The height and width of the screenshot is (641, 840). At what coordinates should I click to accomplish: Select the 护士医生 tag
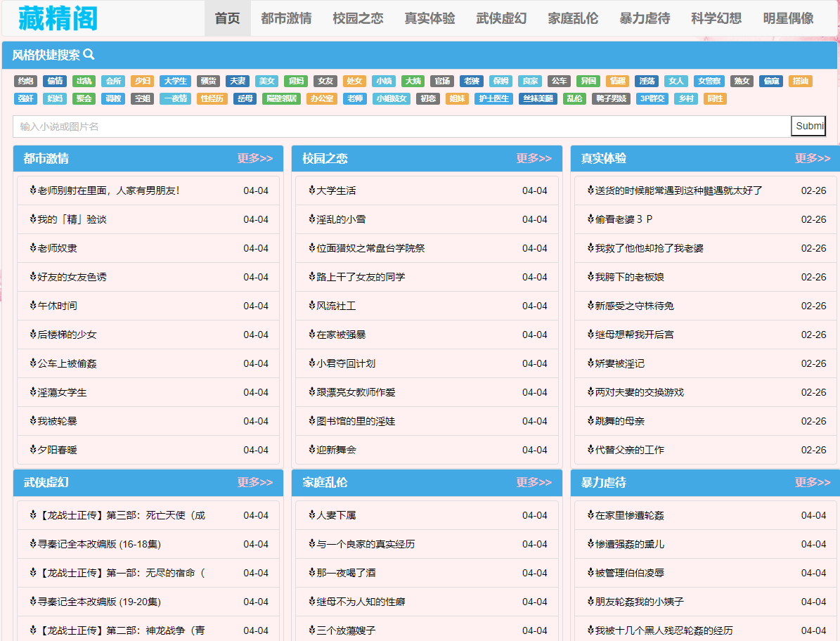click(x=494, y=98)
